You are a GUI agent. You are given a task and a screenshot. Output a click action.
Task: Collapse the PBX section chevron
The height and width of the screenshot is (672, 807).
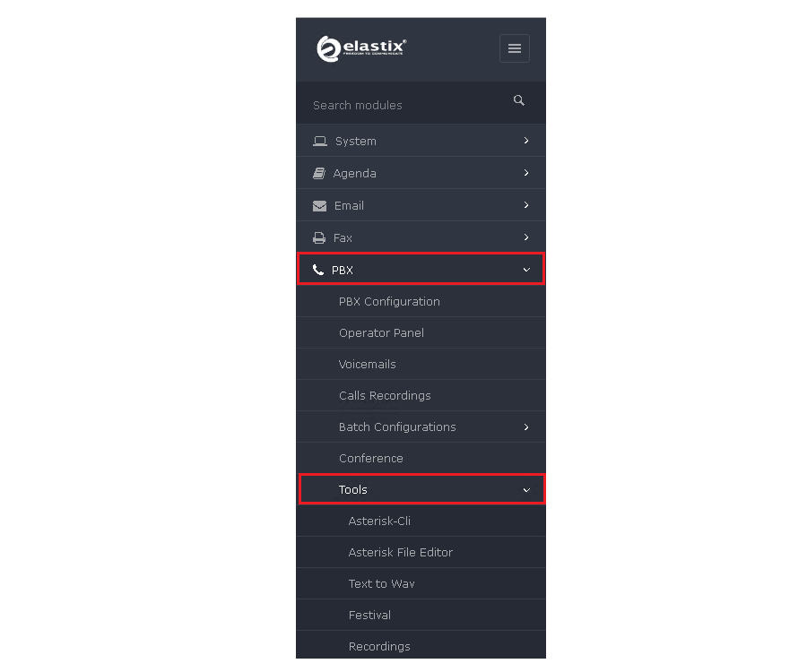click(x=526, y=270)
